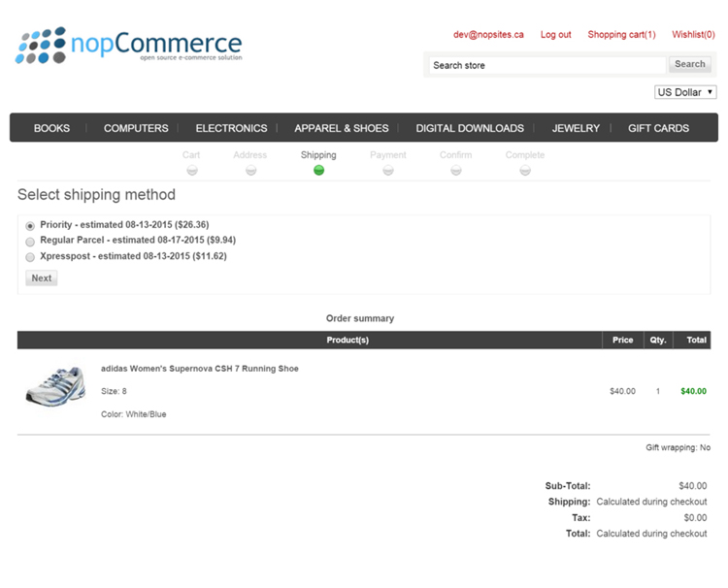This screenshot has height=588, width=728.
Task: Open the Shopping cart(1) link
Action: (x=621, y=34)
